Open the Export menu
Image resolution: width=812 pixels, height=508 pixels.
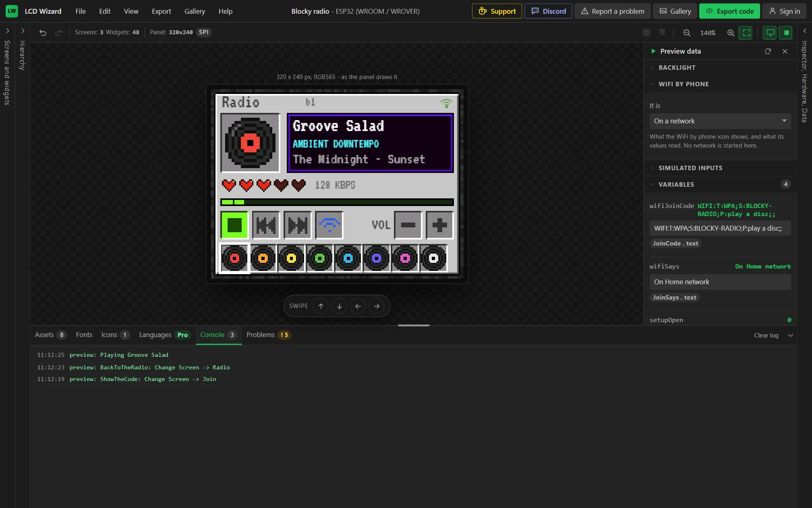[161, 11]
